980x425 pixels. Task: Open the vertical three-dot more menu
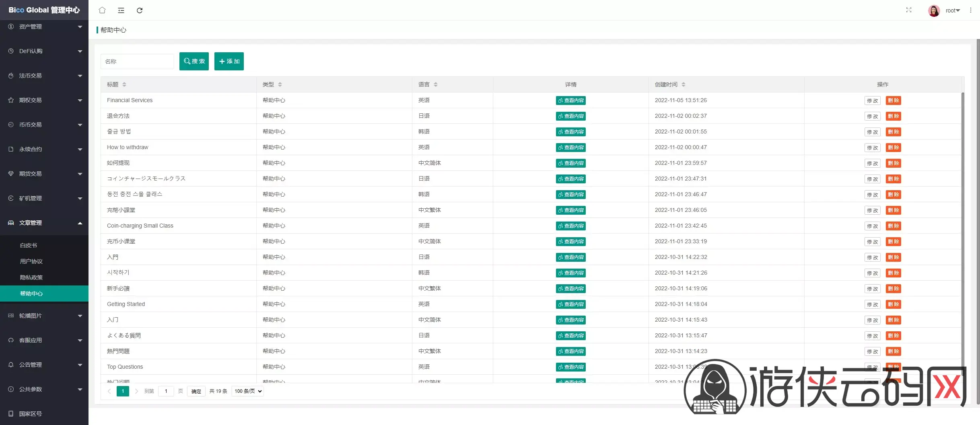pyautogui.click(x=970, y=10)
